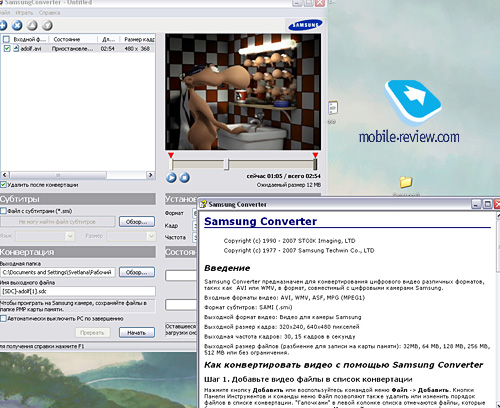
Task: Click Обзор button for output folder
Action: point(137,272)
